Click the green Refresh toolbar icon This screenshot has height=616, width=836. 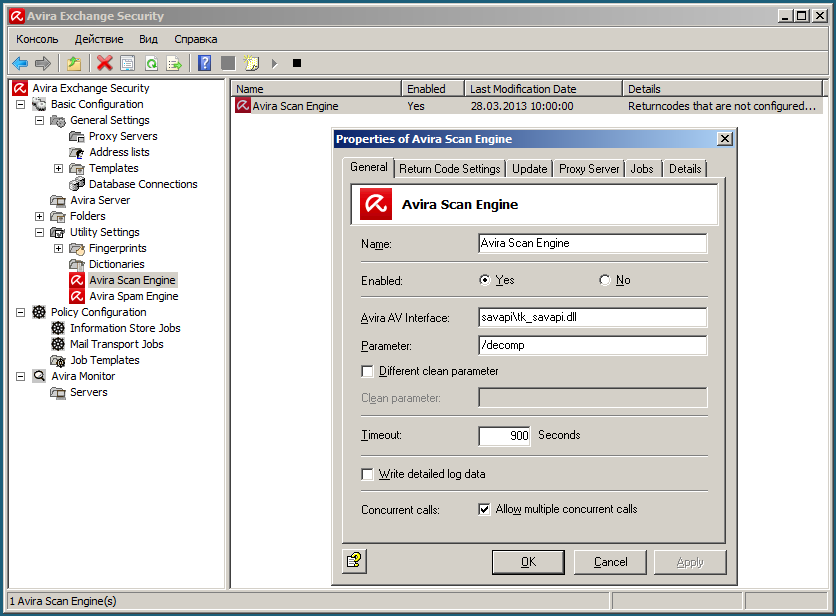151,63
